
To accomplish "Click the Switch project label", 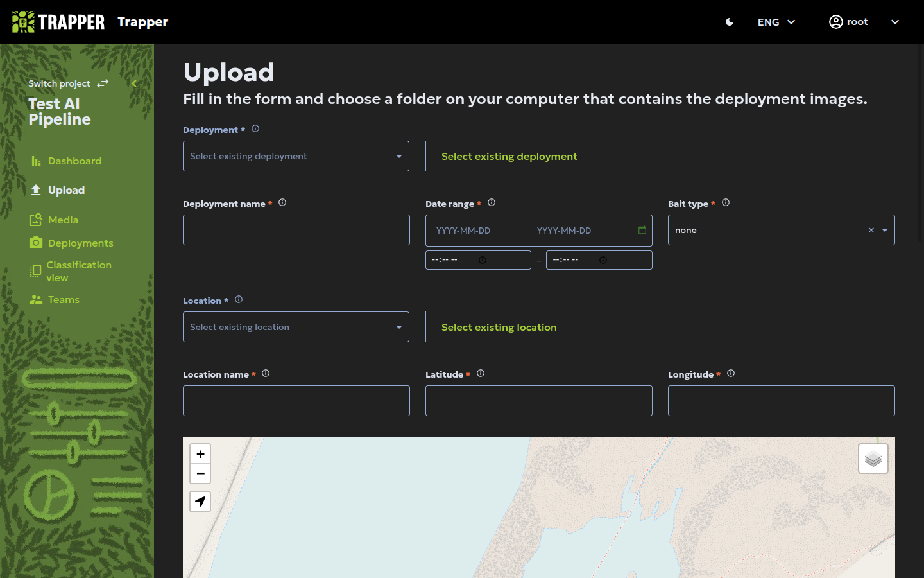I will pos(59,83).
